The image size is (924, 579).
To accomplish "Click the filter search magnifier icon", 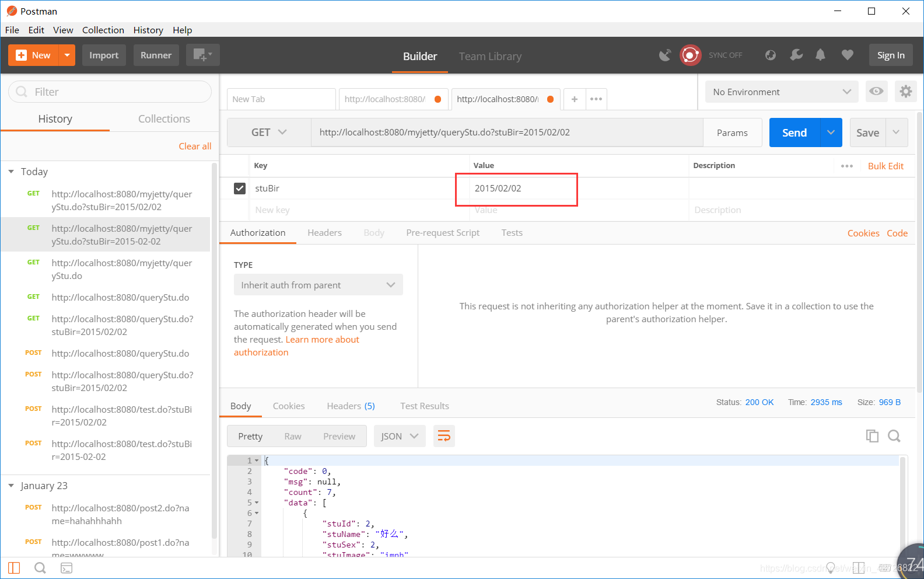I will [x=22, y=92].
